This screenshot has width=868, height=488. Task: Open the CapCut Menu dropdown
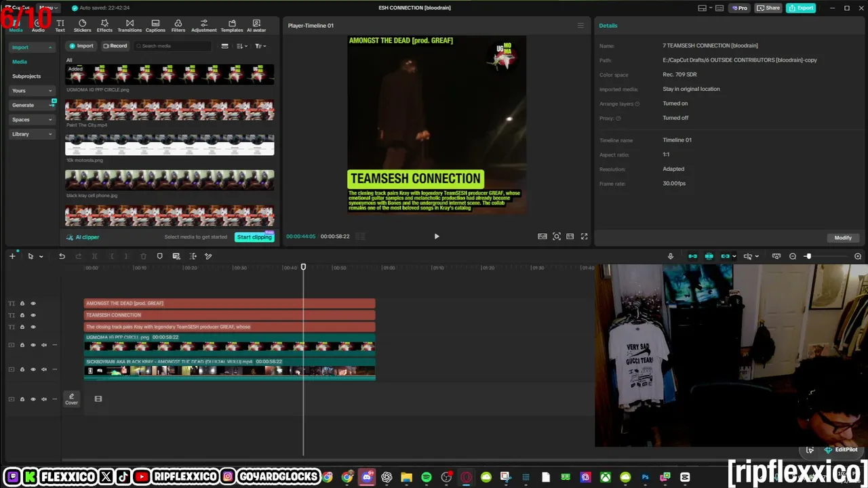tap(49, 8)
